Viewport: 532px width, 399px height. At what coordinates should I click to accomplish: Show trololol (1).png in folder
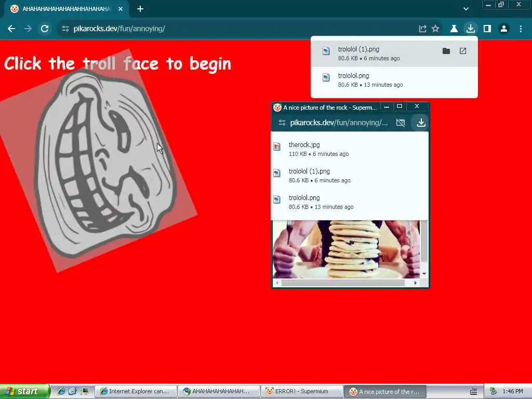pyautogui.click(x=446, y=51)
